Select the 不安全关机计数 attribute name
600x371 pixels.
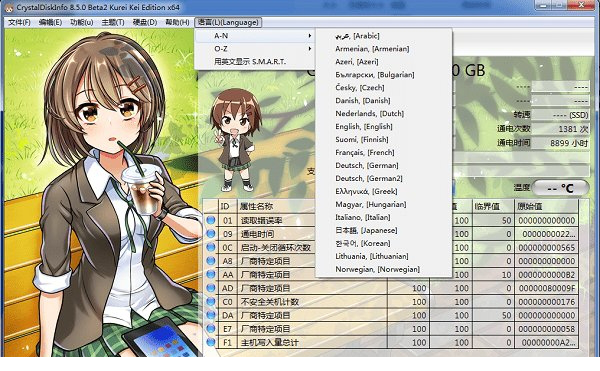pos(269,302)
